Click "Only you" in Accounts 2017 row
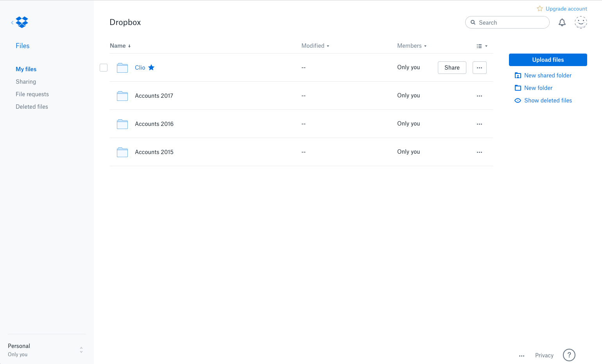602x364 pixels. pyautogui.click(x=408, y=95)
